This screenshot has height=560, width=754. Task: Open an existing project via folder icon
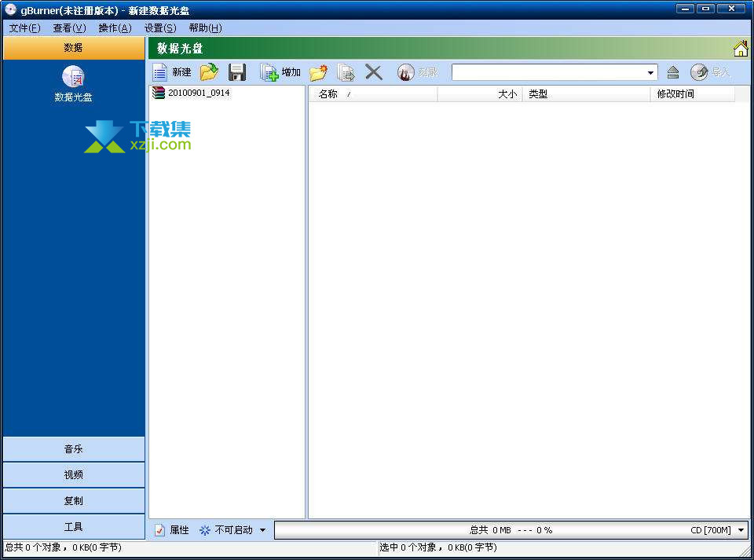coord(209,72)
